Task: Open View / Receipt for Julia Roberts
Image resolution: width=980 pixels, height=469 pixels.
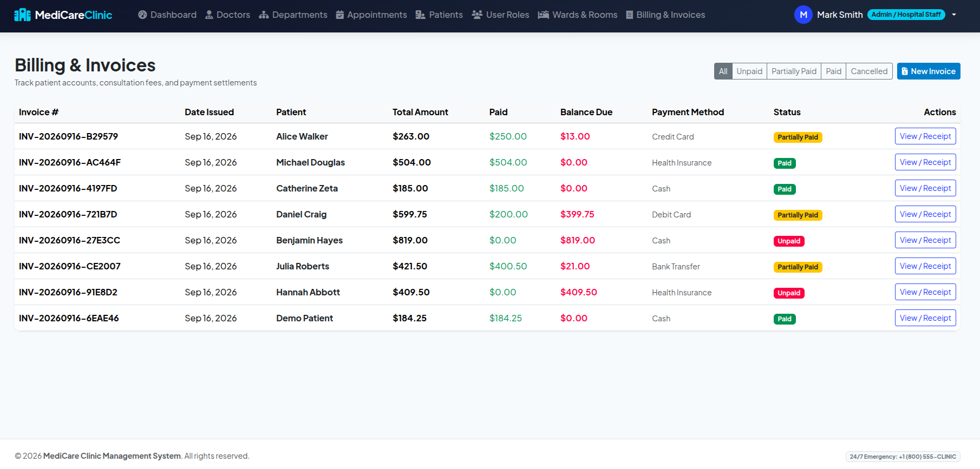Action: [925, 266]
